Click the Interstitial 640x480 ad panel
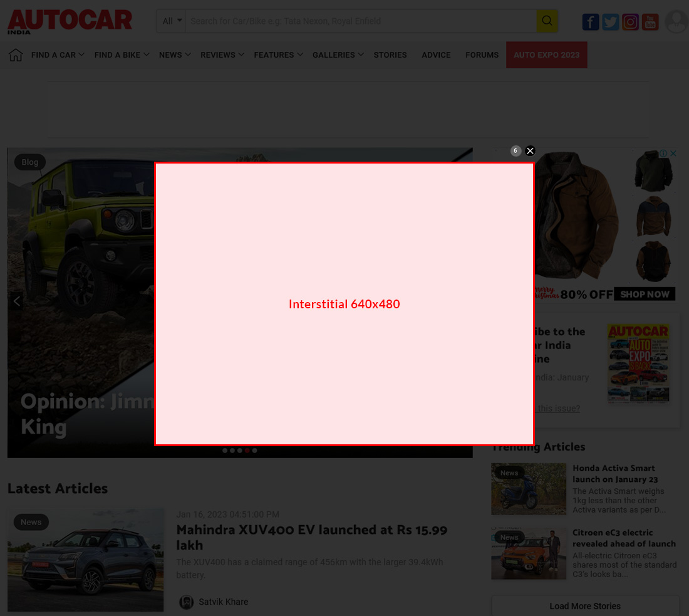Image resolution: width=689 pixels, height=616 pixels. [344, 304]
